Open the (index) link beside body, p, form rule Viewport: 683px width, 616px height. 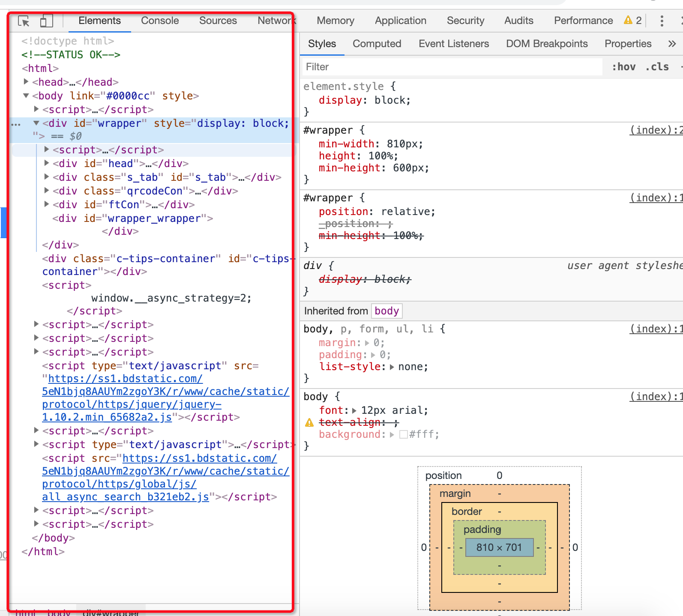(656, 329)
